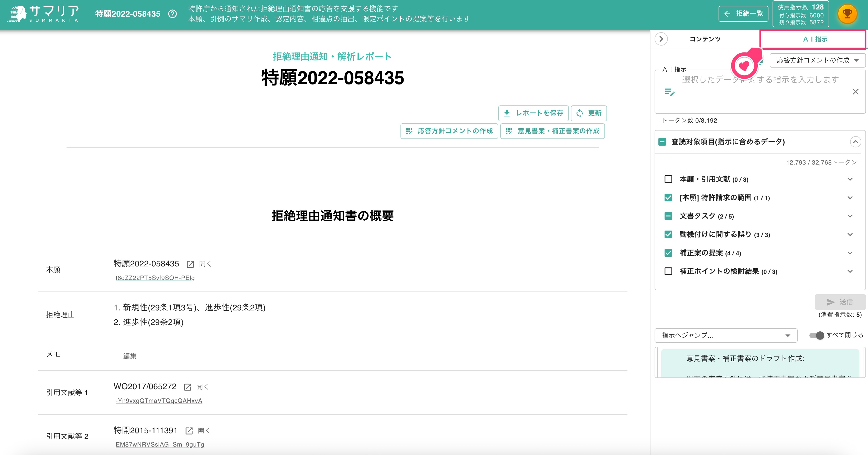Clear AI指示 input with X icon
The width and height of the screenshot is (868, 455).
(x=855, y=92)
